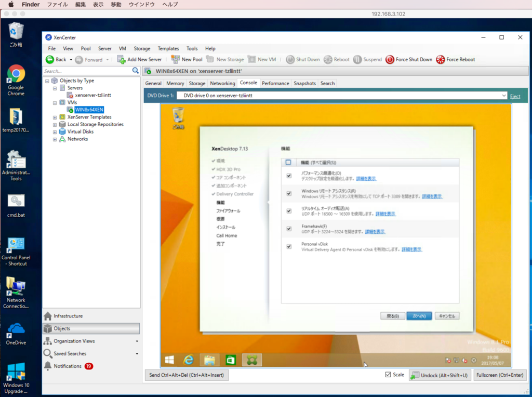
Task: Uncheck the performance optimization checkbox
Action: pyautogui.click(x=289, y=176)
